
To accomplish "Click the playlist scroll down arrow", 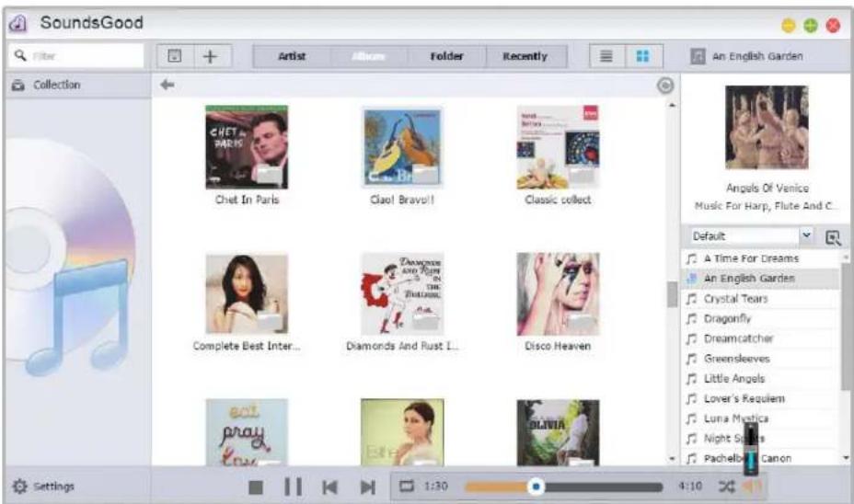I will tap(846, 458).
